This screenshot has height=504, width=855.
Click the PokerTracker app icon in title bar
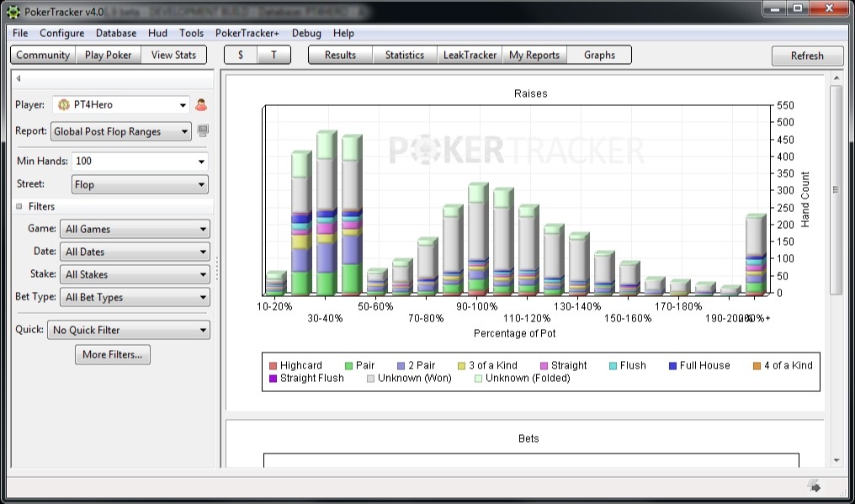13,11
